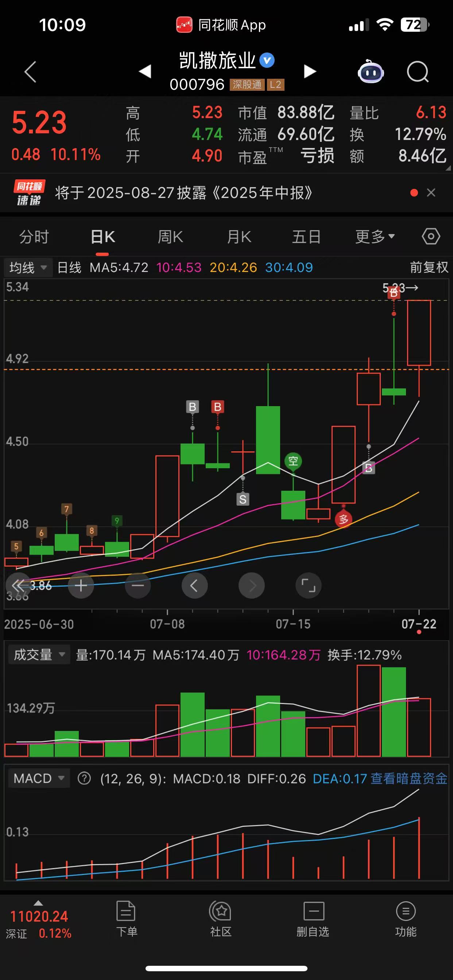Zoom out chart with minus button

138,586
